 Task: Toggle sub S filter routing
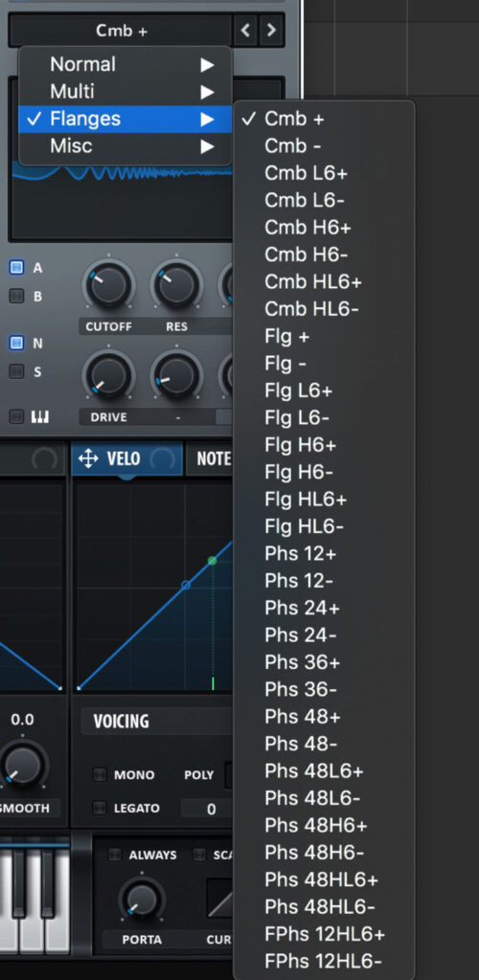click(16, 372)
